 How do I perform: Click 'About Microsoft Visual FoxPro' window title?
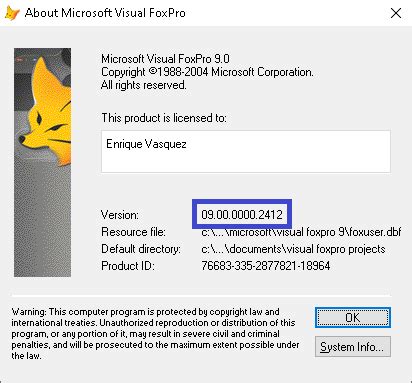105,13
